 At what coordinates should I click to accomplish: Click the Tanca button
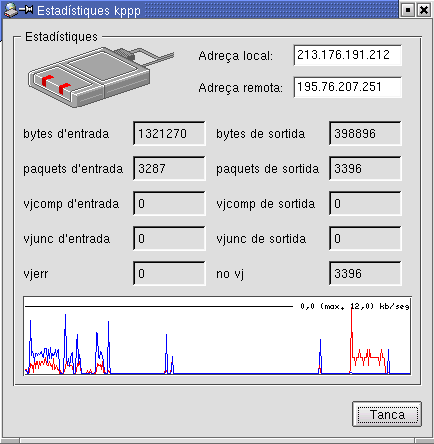tap(387, 414)
